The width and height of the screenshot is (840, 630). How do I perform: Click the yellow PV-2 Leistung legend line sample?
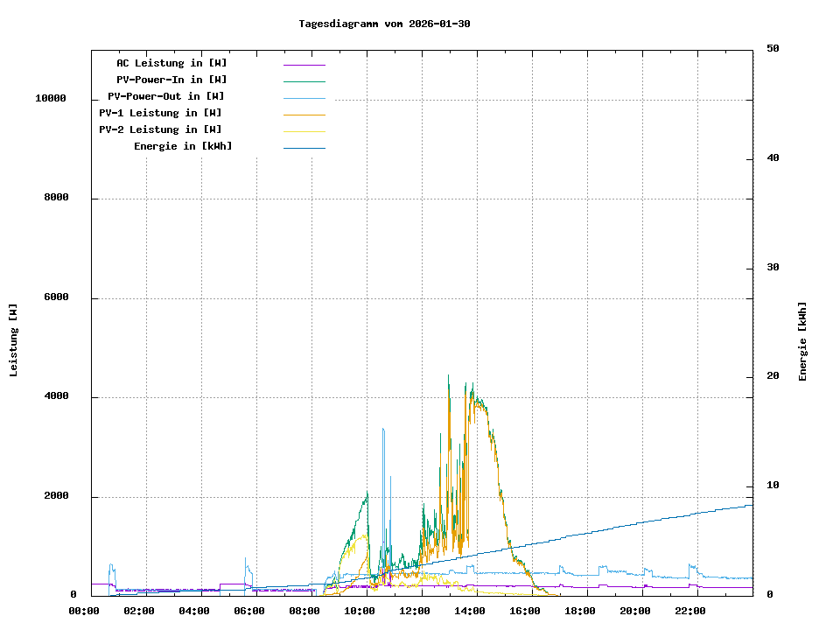tap(304, 130)
